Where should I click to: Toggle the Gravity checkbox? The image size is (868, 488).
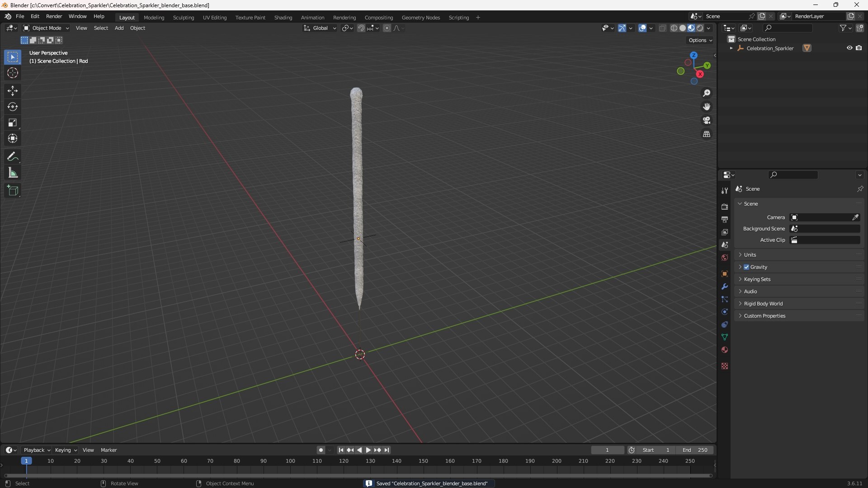coord(746,267)
